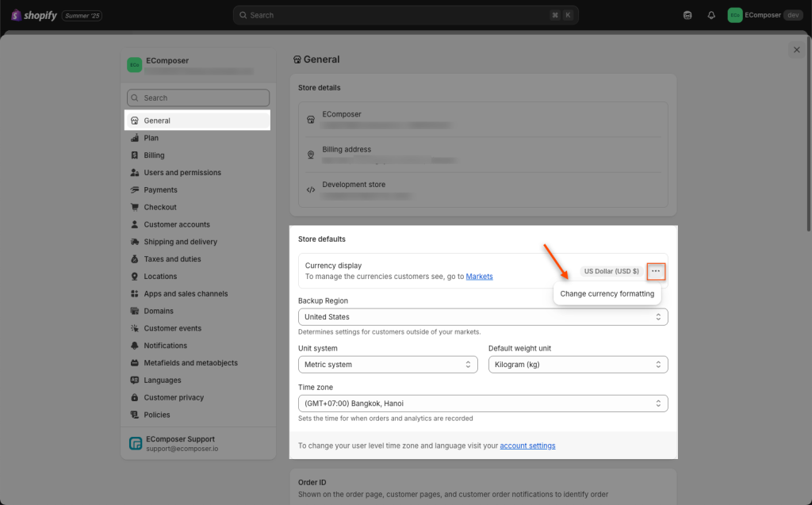
Task: Click the Checkout cart icon in sidebar
Action: pyautogui.click(x=135, y=207)
